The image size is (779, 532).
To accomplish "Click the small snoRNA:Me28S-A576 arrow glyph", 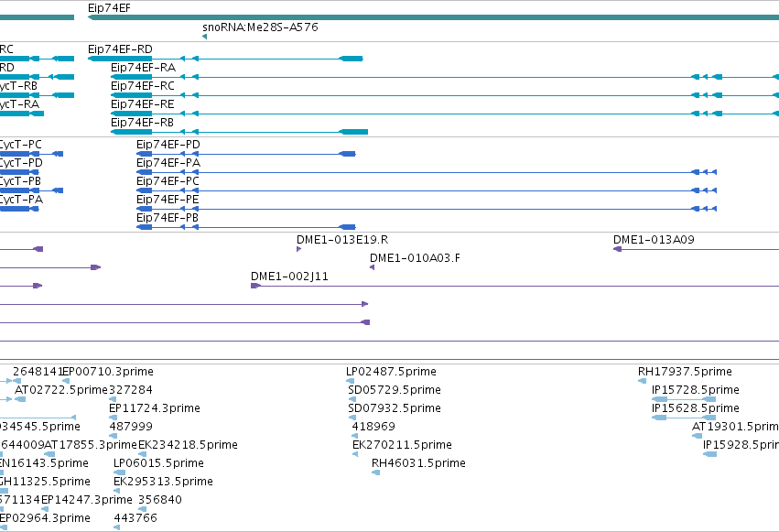I will point(205,37).
